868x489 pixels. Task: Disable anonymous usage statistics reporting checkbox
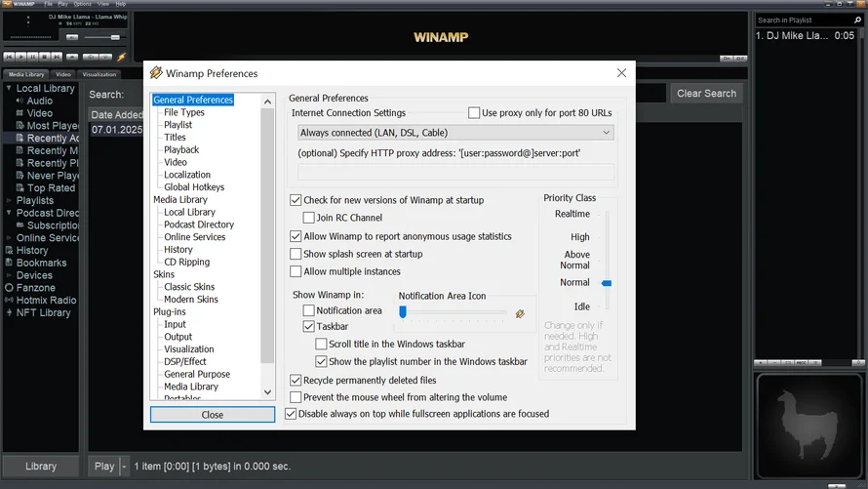296,236
